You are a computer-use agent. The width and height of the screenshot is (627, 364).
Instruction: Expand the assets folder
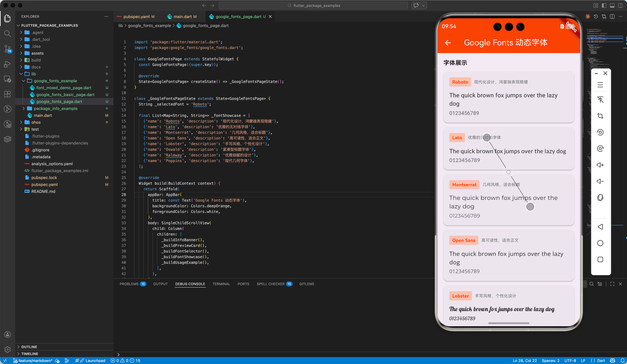(37, 53)
